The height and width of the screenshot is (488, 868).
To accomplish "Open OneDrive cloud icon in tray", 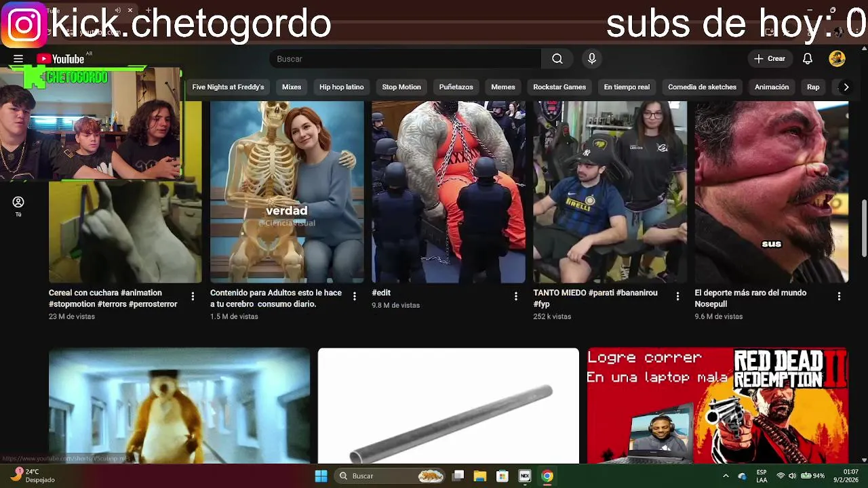I will (x=742, y=476).
